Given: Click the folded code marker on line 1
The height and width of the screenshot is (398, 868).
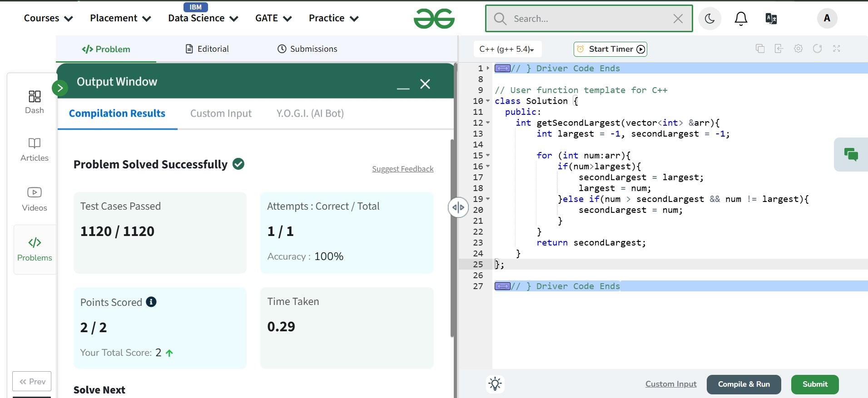Looking at the screenshot, I should pos(502,69).
